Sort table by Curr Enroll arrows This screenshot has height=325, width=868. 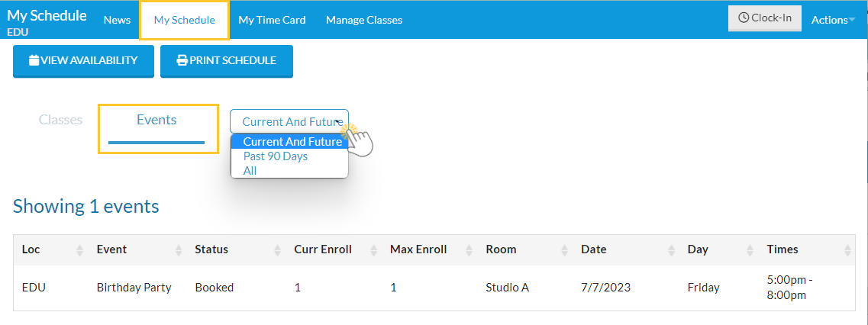coord(374,249)
